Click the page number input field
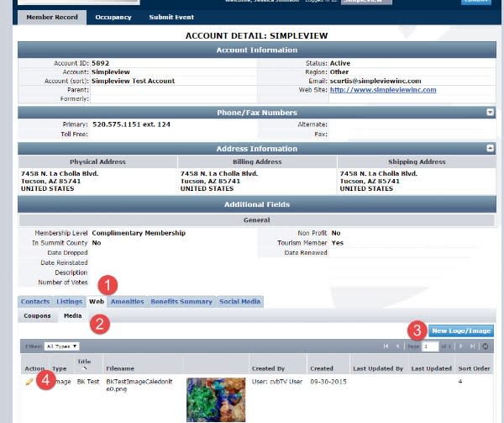 click(431, 346)
